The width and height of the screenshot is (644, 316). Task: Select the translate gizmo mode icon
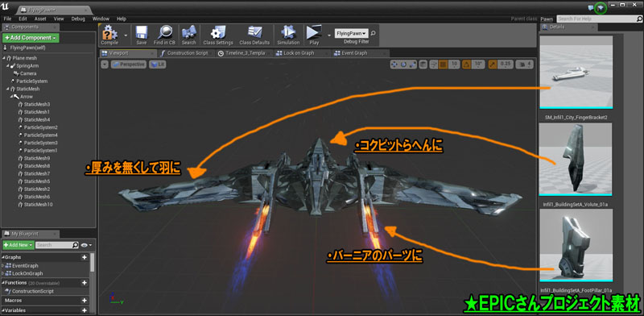(394, 64)
